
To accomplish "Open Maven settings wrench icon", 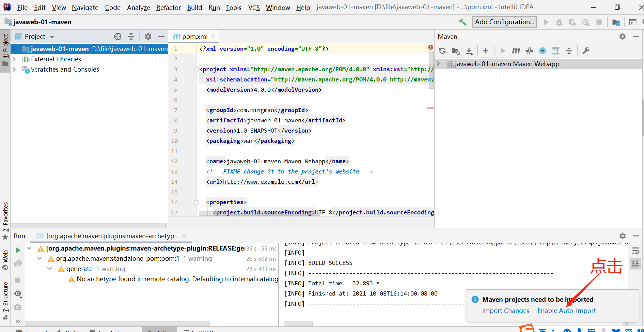I will (586, 51).
